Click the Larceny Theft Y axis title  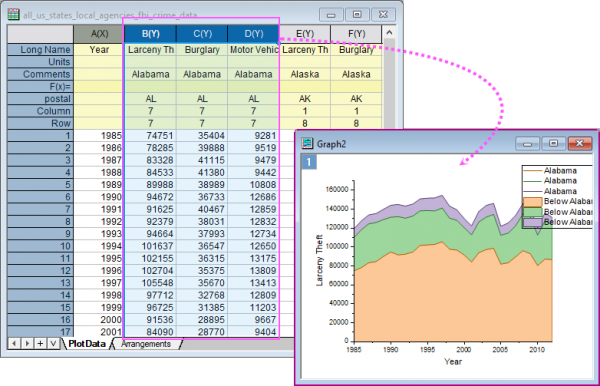pos(319,260)
